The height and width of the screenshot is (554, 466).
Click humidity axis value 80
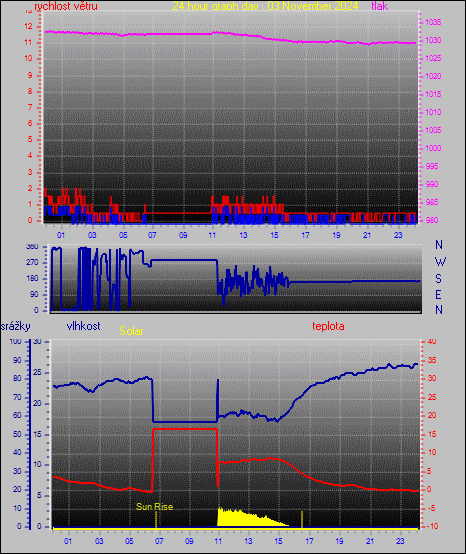pos(17,378)
